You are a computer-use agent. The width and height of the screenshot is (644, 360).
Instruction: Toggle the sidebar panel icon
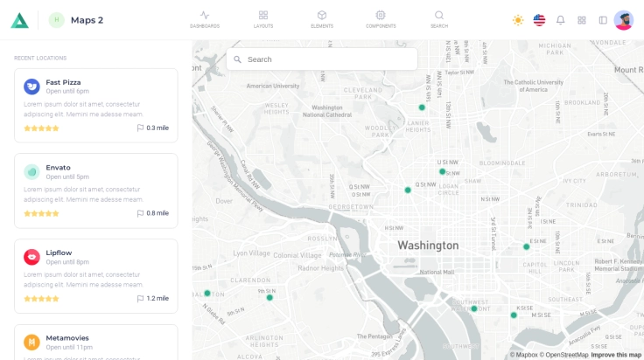(603, 20)
